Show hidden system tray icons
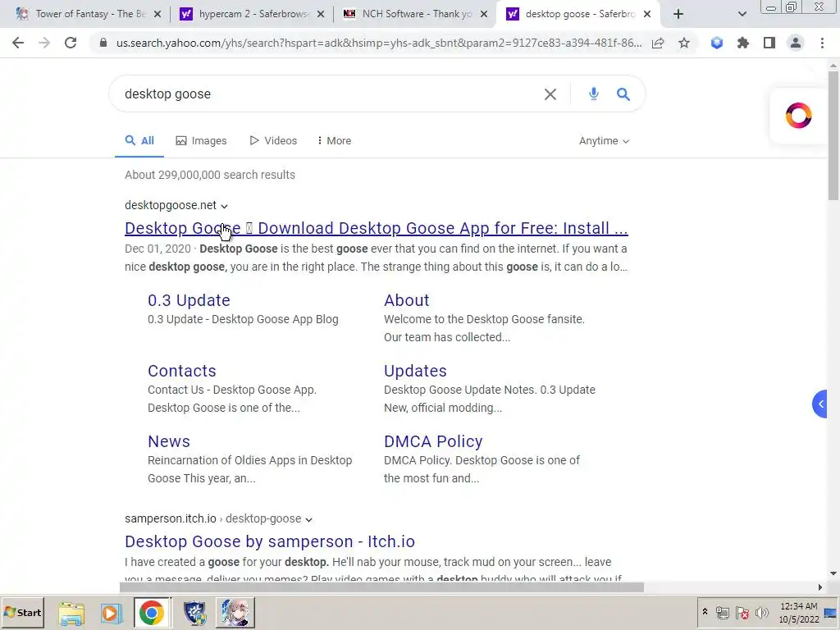840x630 pixels. pos(705,611)
